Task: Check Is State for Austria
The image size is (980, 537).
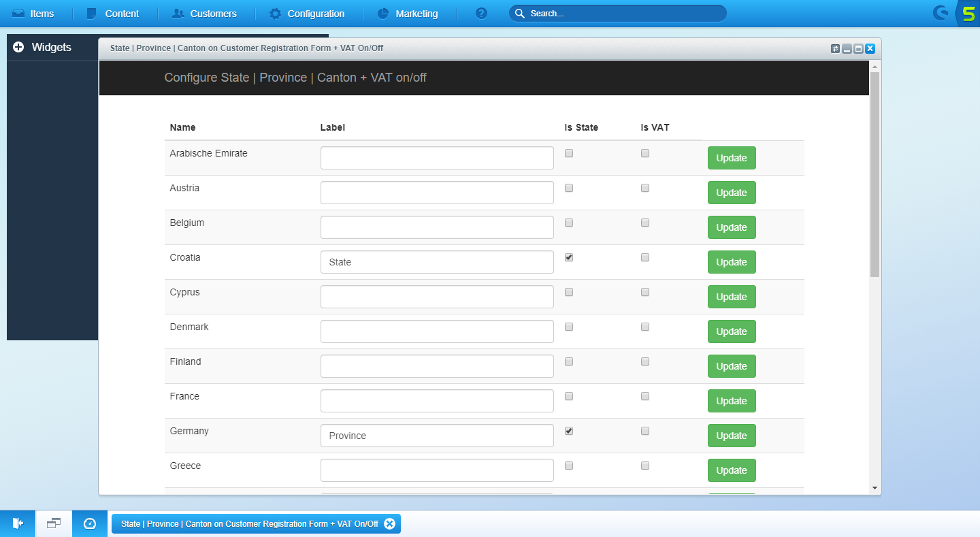Action: tap(569, 188)
